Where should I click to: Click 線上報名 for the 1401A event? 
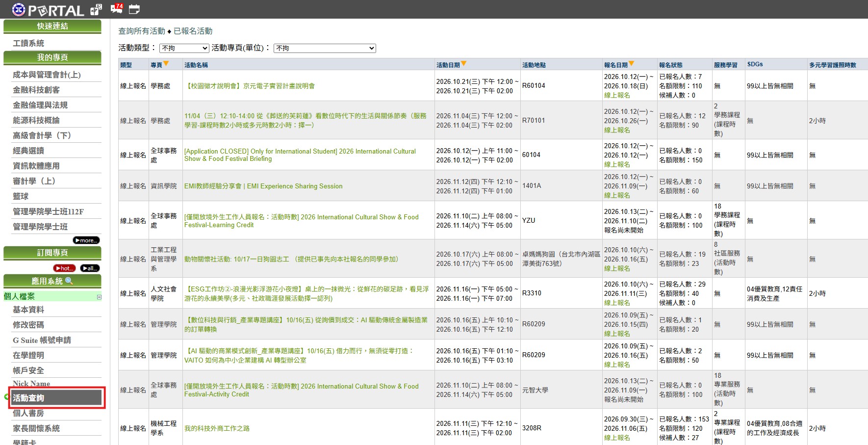pos(617,195)
